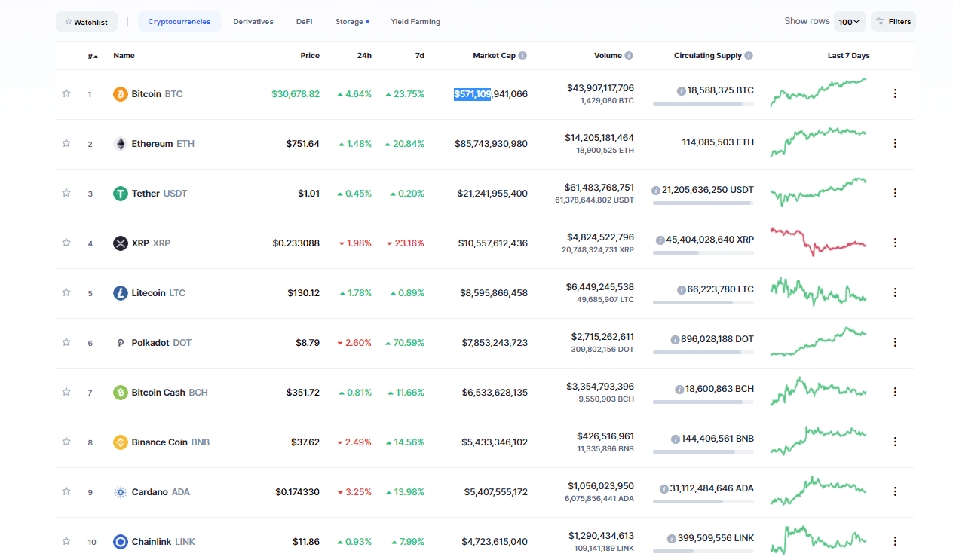This screenshot has height=560, width=953.
Task: Click the Litecoin blue logo icon
Action: (121, 293)
